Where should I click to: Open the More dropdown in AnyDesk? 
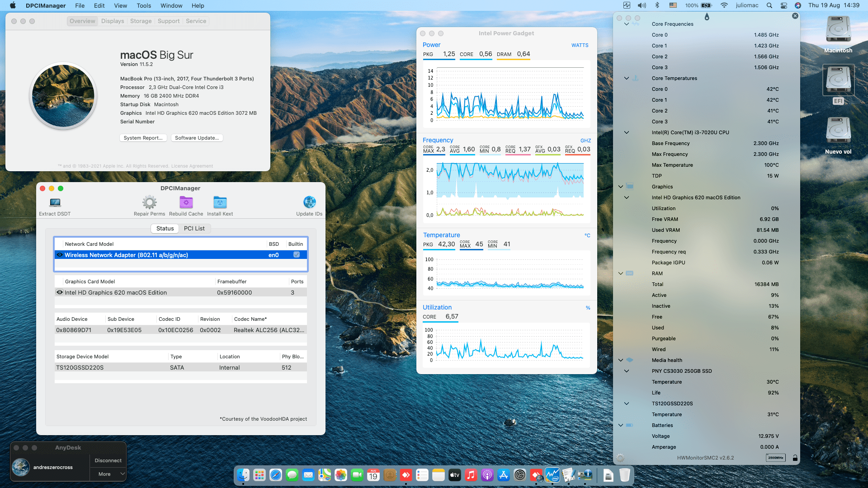[108, 474]
